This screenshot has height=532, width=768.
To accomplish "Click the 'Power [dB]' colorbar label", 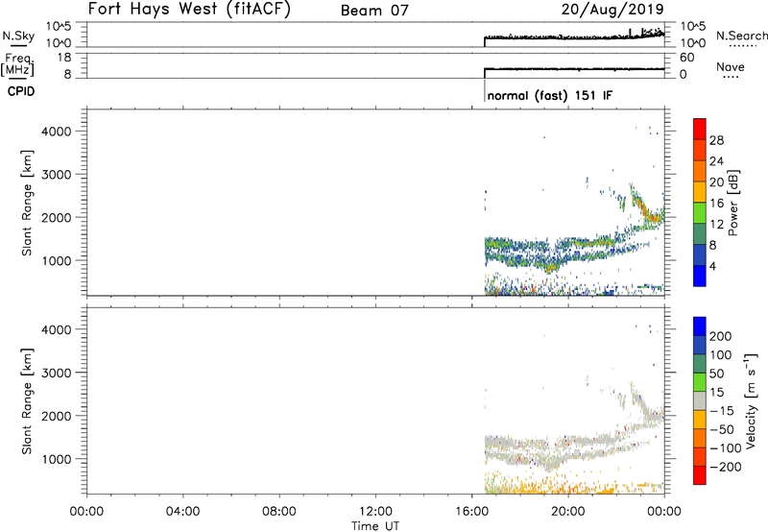I will [x=732, y=203].
